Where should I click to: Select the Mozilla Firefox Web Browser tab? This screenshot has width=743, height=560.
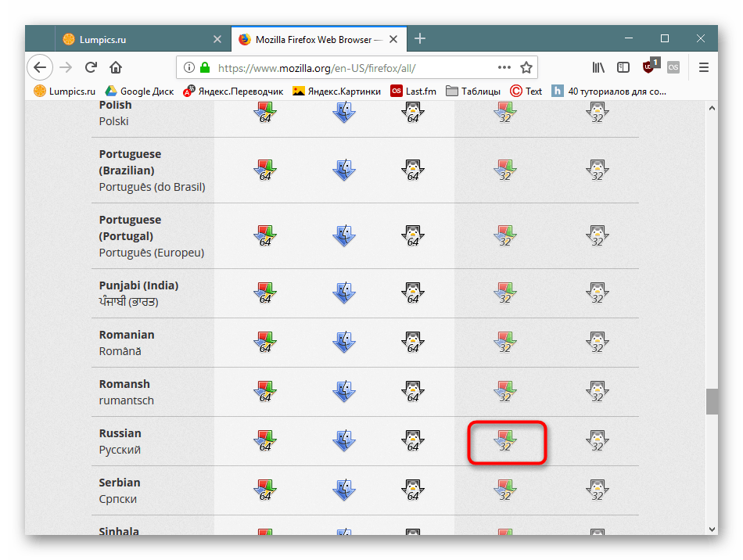[x=319, y=39]
